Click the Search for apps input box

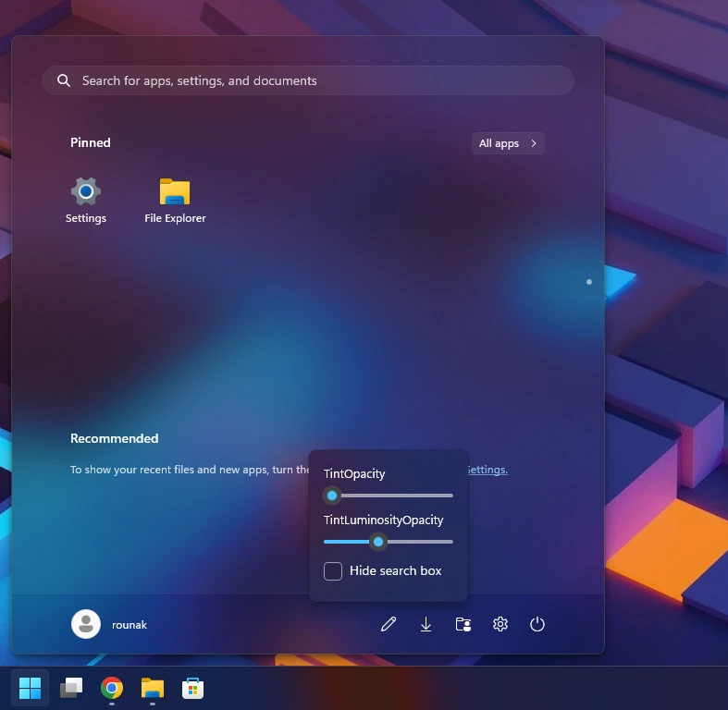point(308,80)
